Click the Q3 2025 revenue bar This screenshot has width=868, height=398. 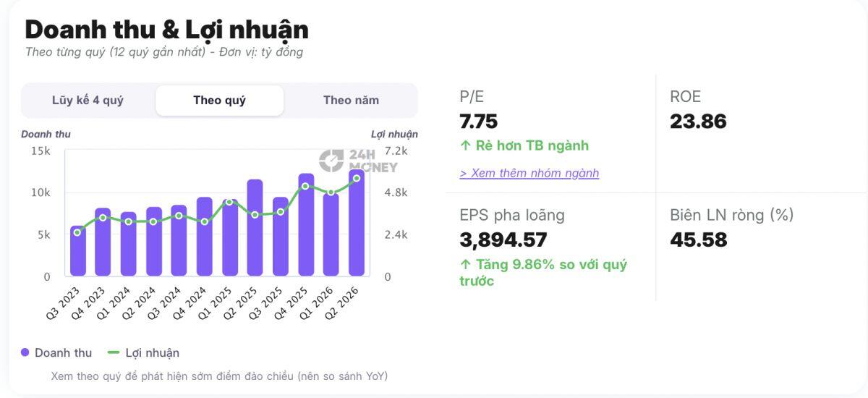click(x=280, y=237)
